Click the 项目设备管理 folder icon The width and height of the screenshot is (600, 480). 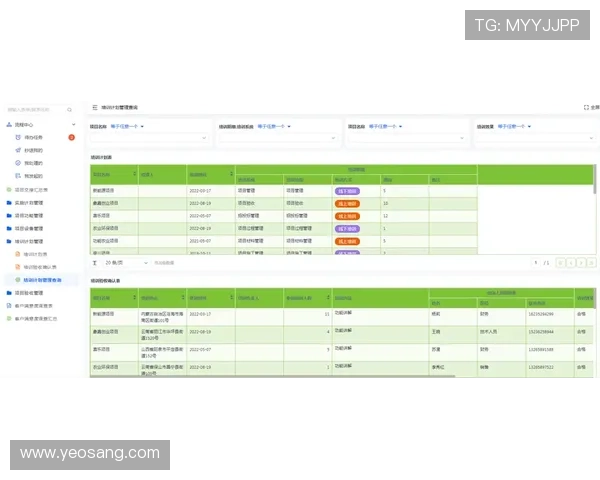point(9,228)
